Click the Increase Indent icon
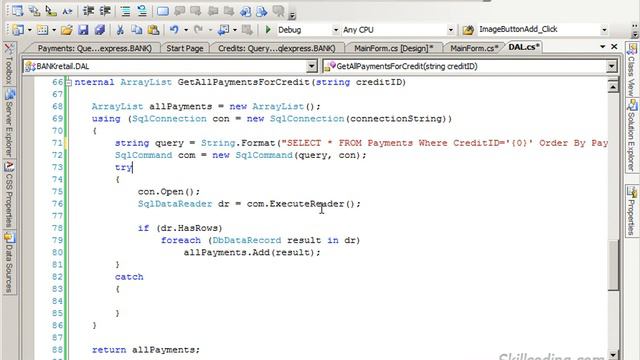Screen dimensions: 640x360 [105, 11]
